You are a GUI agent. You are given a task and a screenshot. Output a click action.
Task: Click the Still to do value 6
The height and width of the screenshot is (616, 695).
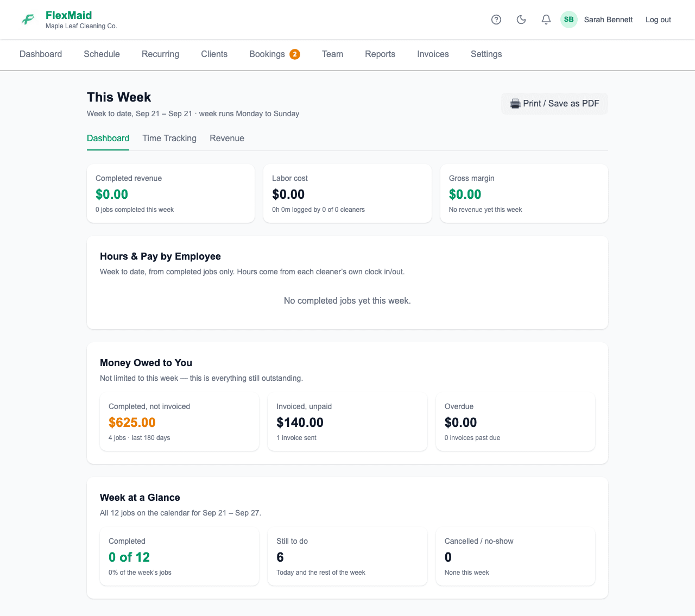tap(280, 557)
